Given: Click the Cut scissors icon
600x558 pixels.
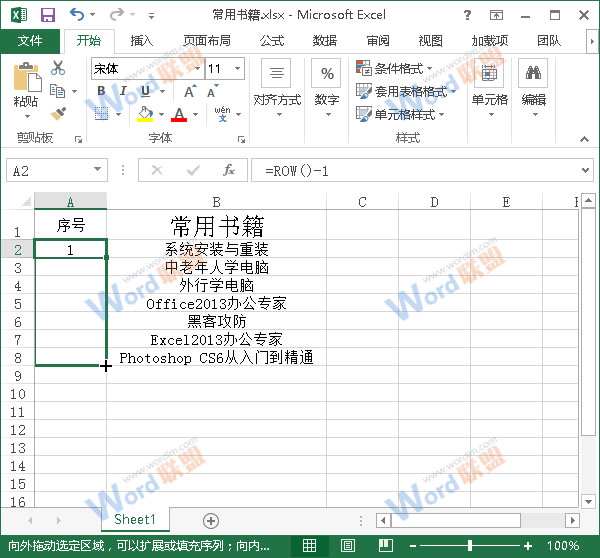Looking at the screenshot, I should click(x=58, y=68).
